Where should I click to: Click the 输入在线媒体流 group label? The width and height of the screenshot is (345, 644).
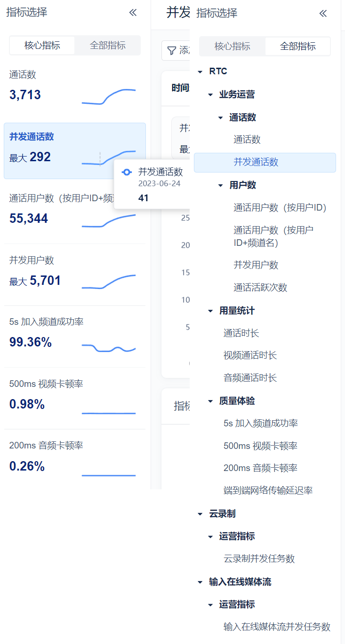(x=241, y=582)
